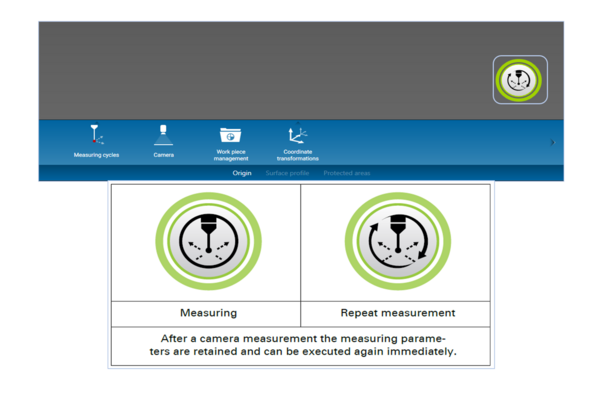600x400 pixels.
Task: Click the large Repeat measurement icon with arrows
Action: pyautogui.click(x=398, y=241)
